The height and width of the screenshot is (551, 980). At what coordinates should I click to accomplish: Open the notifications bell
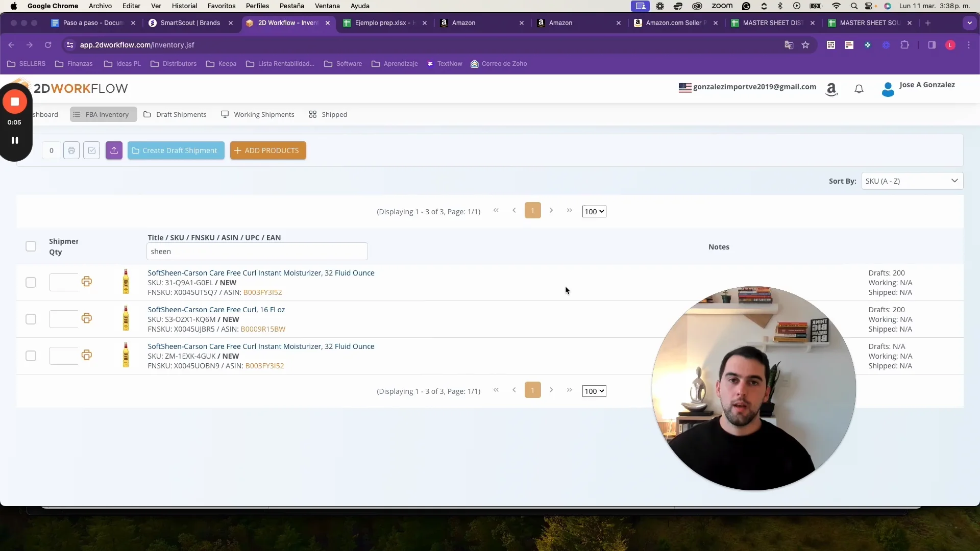click(859, 89)
